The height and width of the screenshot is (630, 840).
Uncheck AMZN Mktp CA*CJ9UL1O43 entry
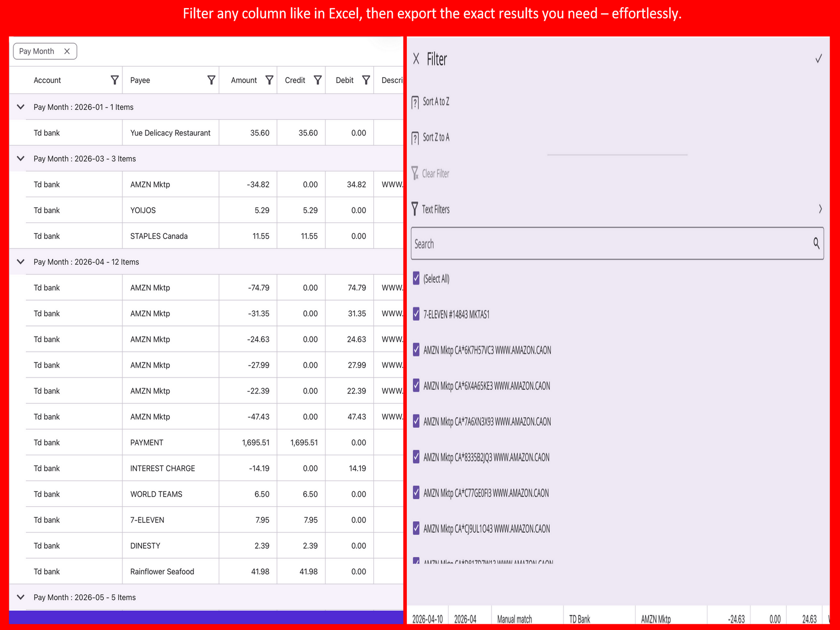[416, 528]
